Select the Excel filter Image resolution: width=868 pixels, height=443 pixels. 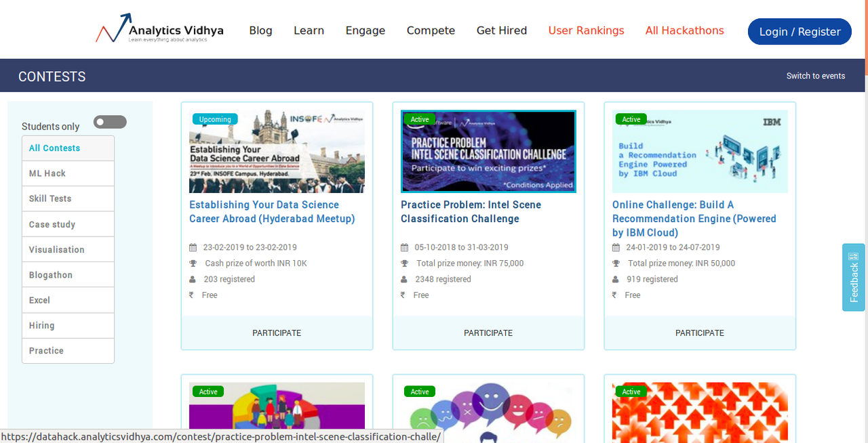coord(68,300)
